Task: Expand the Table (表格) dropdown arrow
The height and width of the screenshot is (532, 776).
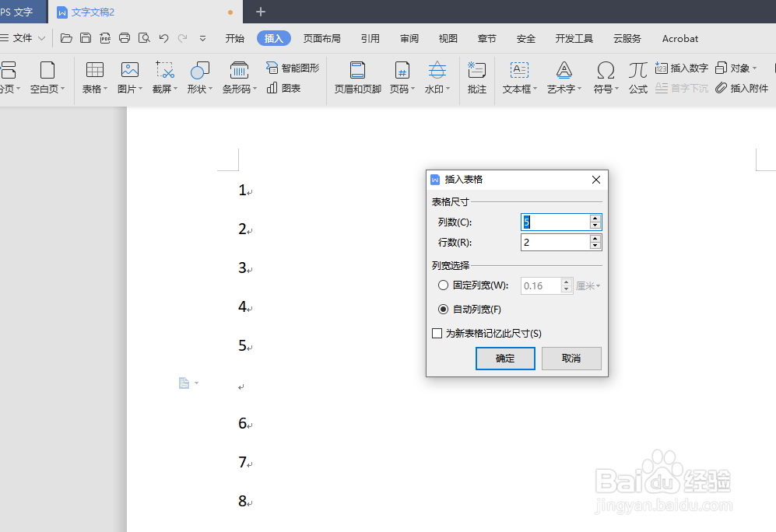Action: pos(105,89)
